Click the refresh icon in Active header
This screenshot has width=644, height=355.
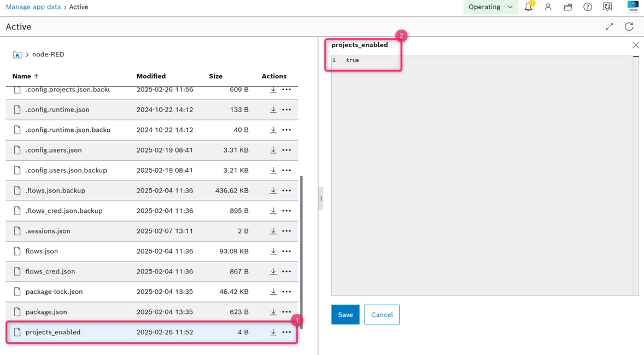pos(629,27)
